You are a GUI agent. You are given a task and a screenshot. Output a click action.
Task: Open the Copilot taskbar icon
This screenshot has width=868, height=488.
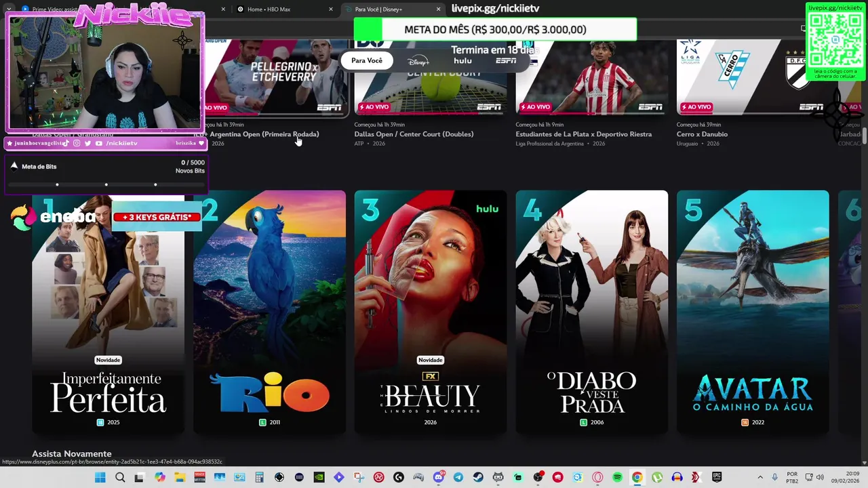pos(160,477)
